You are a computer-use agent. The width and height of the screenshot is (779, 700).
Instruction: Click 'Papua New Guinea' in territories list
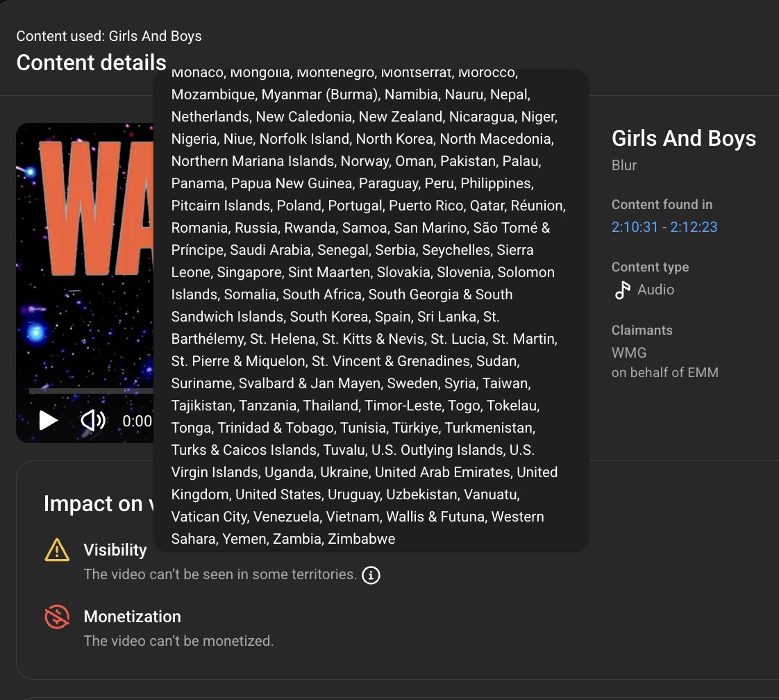(292, 183)
